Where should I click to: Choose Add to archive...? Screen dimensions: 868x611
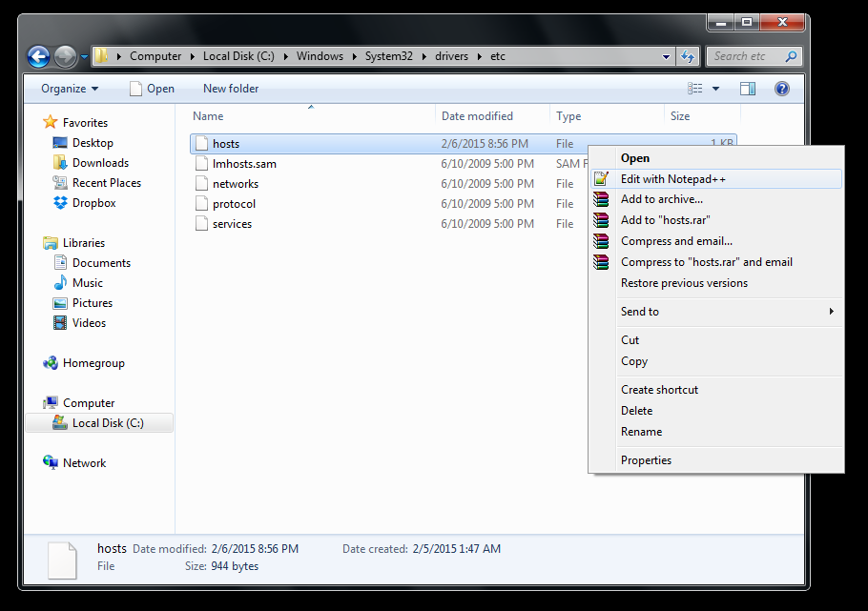[x=715, y=199]
